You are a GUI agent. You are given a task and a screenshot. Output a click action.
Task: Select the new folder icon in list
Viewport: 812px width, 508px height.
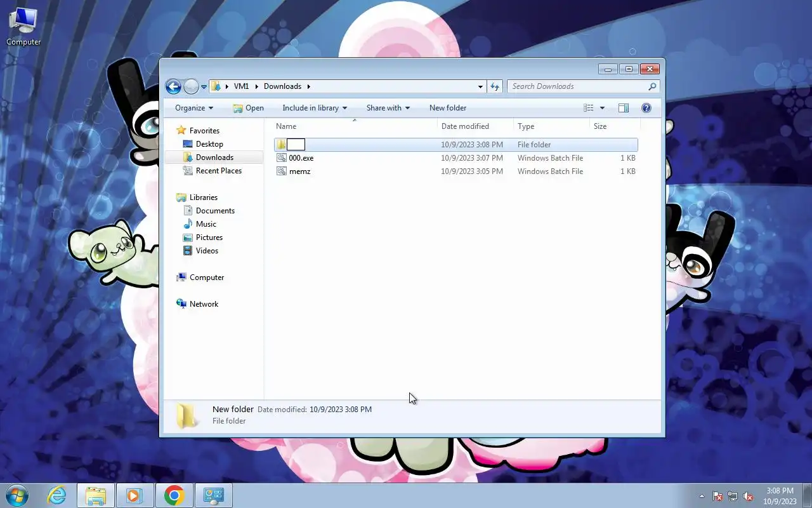(281, 145)
